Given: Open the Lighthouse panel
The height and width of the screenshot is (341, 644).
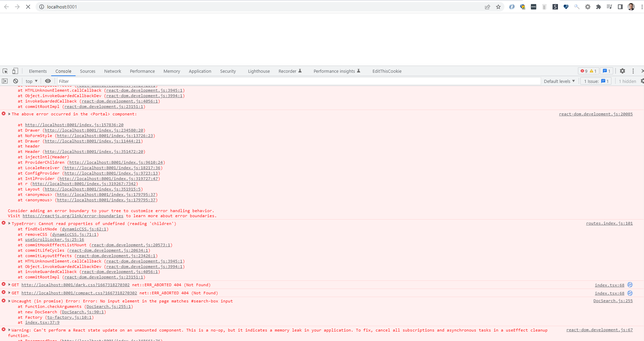Looking at the screenshot, I should tap(258, 71).
